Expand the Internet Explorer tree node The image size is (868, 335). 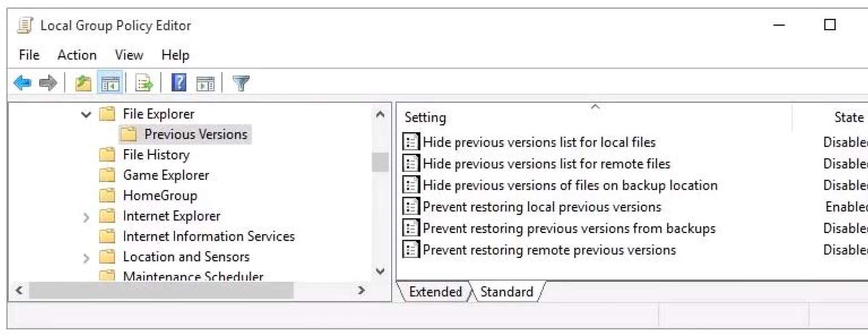[x=86, y=217]
